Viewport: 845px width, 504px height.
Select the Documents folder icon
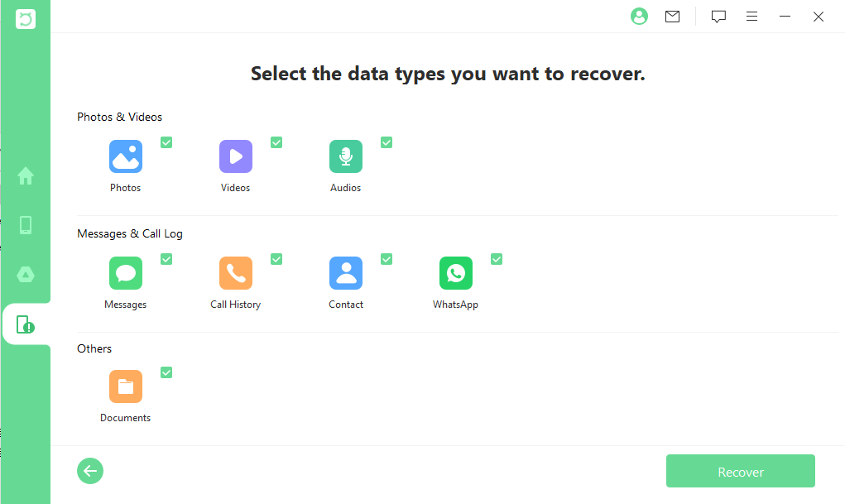[x=125, y=386]
